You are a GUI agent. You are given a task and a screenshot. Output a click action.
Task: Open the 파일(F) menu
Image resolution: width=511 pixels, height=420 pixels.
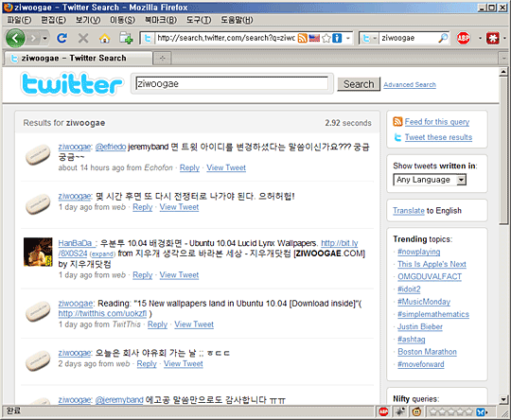[x=19, y=20]
